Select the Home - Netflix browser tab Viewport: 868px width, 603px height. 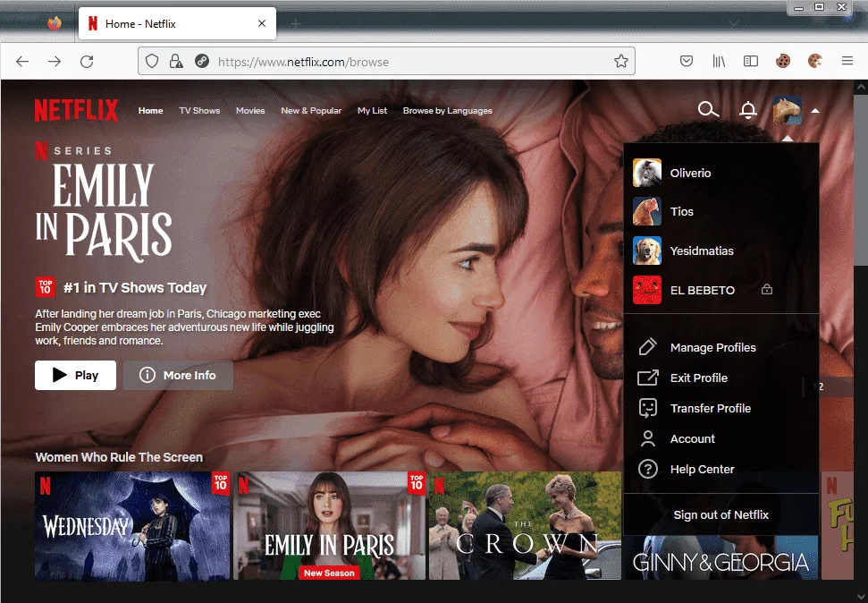pos(177,24)
